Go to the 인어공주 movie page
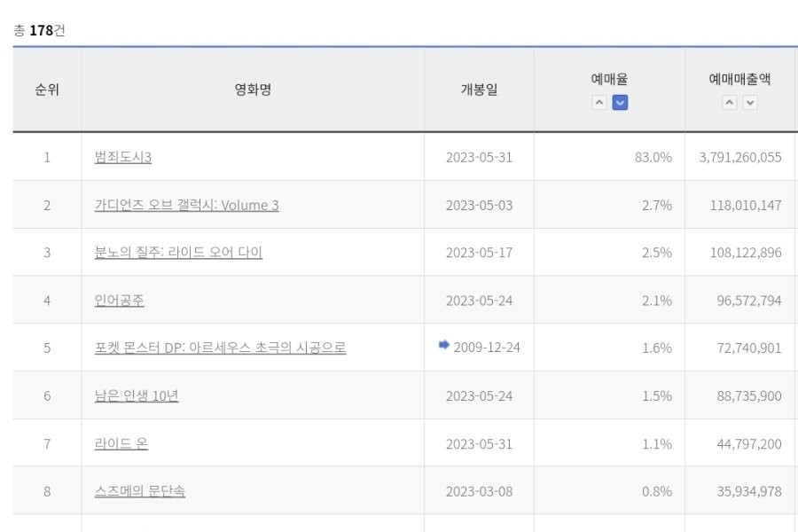 (119, 301)
